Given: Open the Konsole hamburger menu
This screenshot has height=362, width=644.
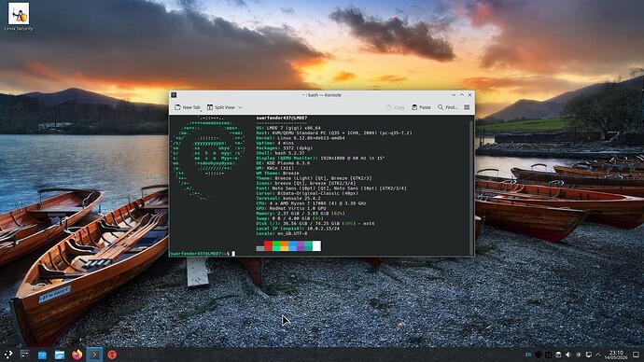Looking at the screenshot, I should (x=467, y=107).
